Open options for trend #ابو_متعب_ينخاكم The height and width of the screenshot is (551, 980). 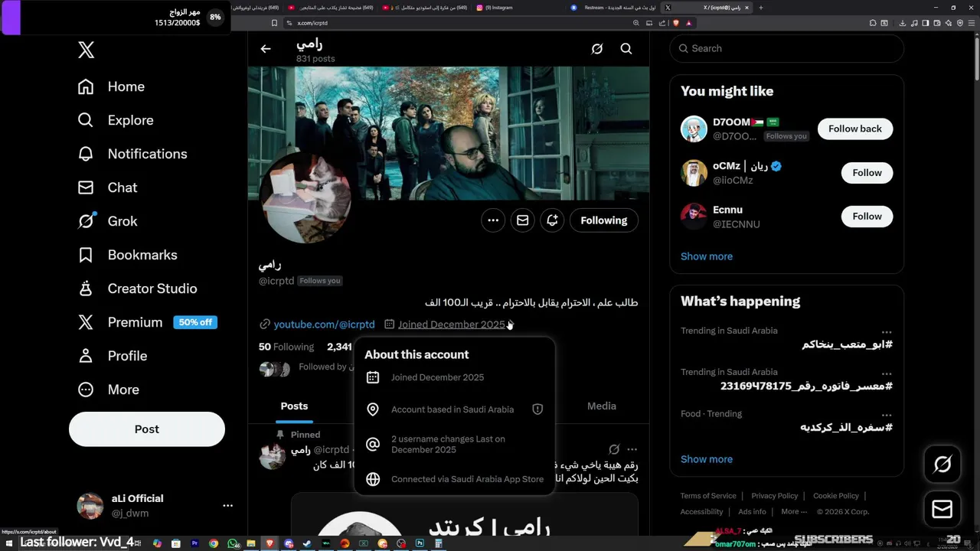(x=887, y=332)
